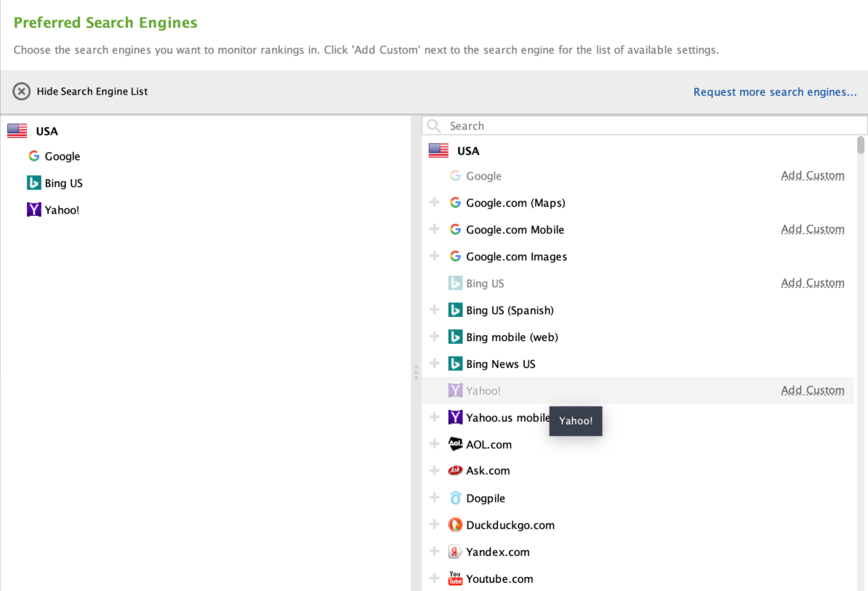The height and width of the screenshot is (591, 868).
Task: Click the USA flag in the left panel
Action: [17, 131]
